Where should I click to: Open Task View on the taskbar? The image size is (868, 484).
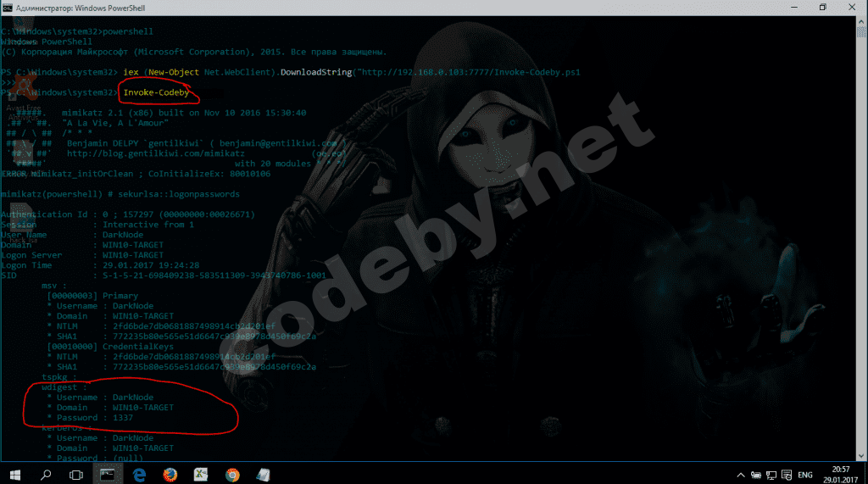tap(75, 475)
